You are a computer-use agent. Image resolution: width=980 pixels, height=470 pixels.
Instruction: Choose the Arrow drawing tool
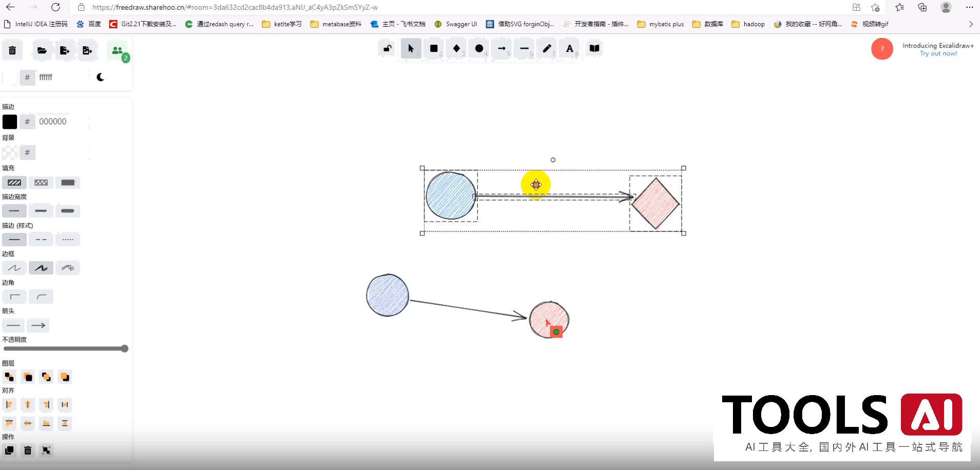(x=502, y=49)
